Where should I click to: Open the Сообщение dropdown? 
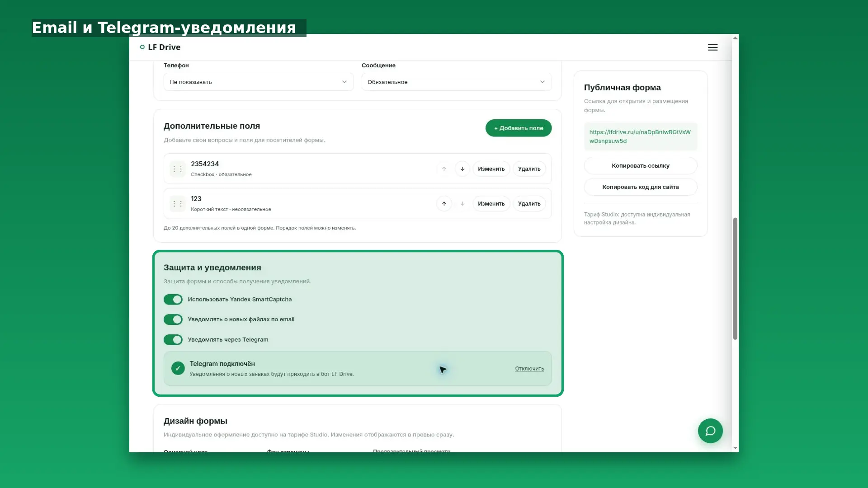457,82
